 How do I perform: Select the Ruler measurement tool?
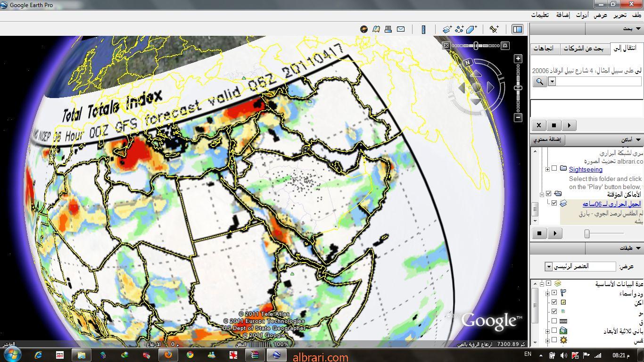coord(423,29)
